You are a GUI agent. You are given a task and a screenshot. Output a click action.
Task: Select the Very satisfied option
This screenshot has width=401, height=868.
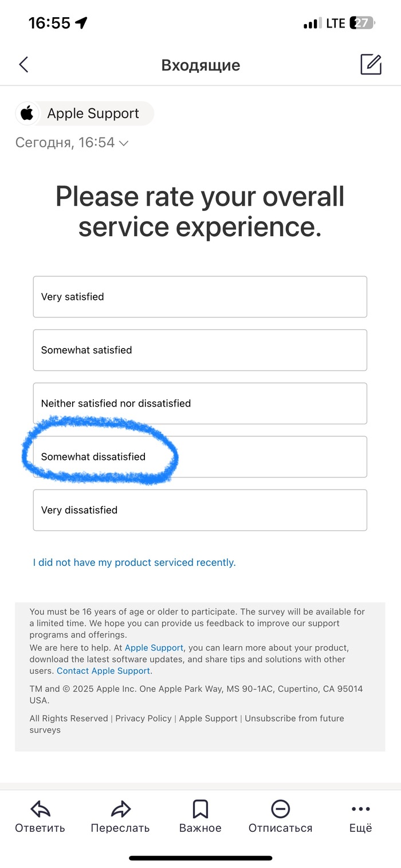[200, 297]
